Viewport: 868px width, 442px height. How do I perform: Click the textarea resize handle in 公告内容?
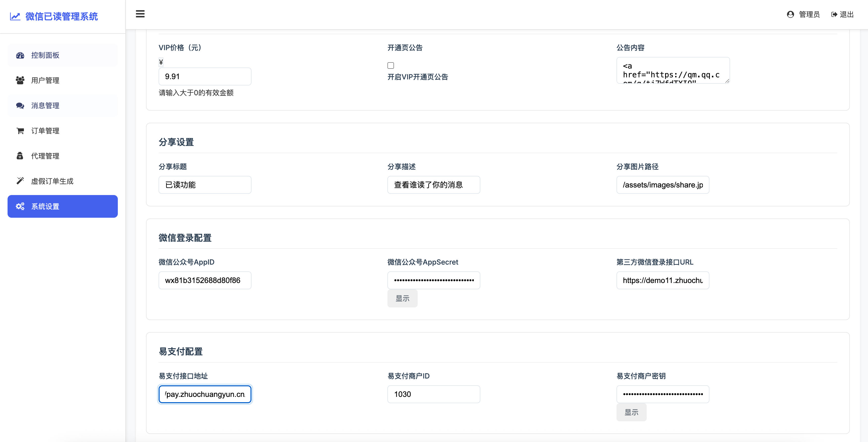[x=727, y=81]
